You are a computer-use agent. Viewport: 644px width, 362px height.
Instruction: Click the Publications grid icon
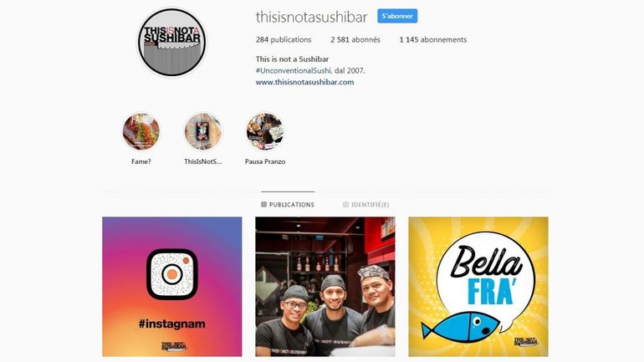[263, 204]
